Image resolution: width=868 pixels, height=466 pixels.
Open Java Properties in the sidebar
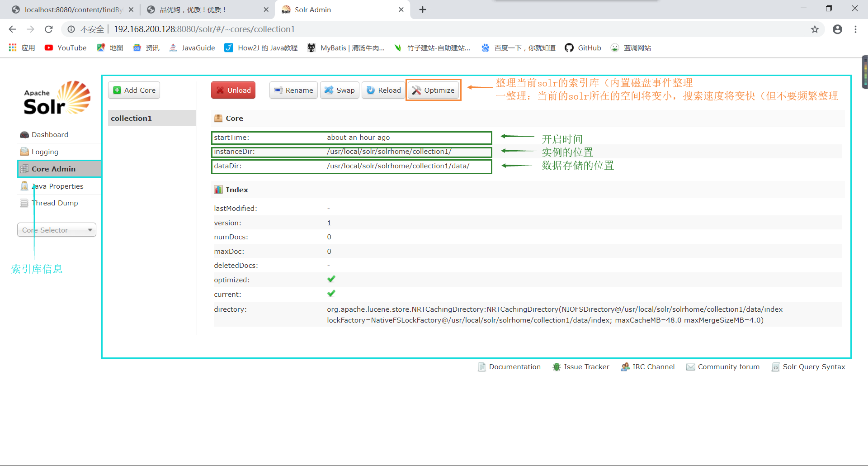tap(57, 186)
